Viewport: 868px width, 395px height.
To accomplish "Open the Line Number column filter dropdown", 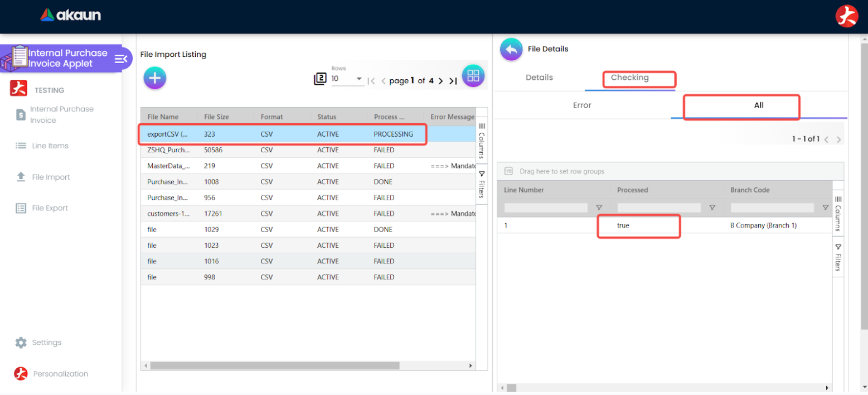I will (x=600, y=207).
